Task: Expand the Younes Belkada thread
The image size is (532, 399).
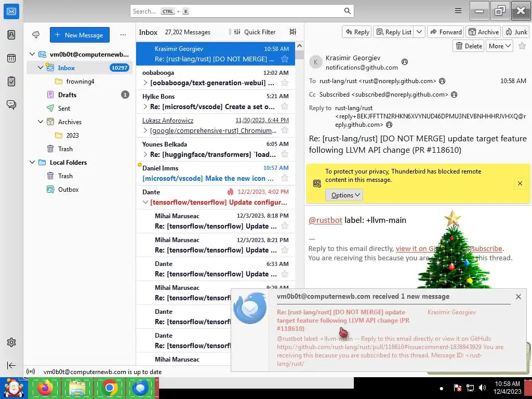Action: pyautogui.click(x=145, y=154)
